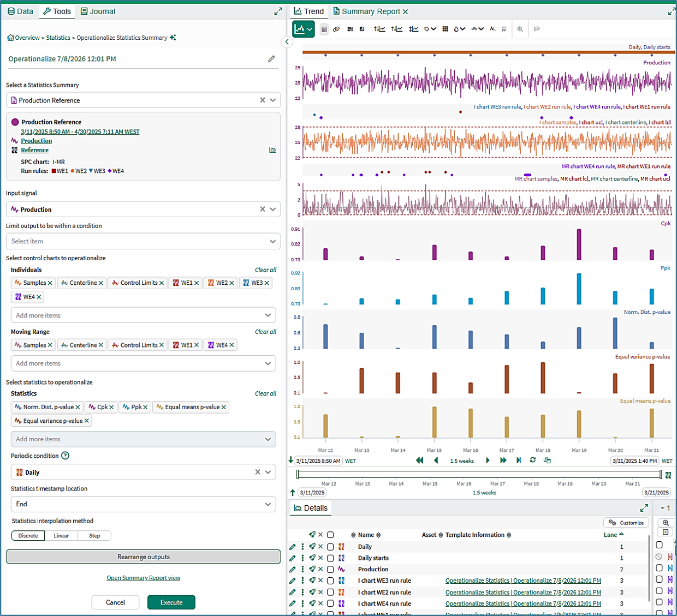
Task: Select the Linear interpolation method
Action: (x=61, y=536)
